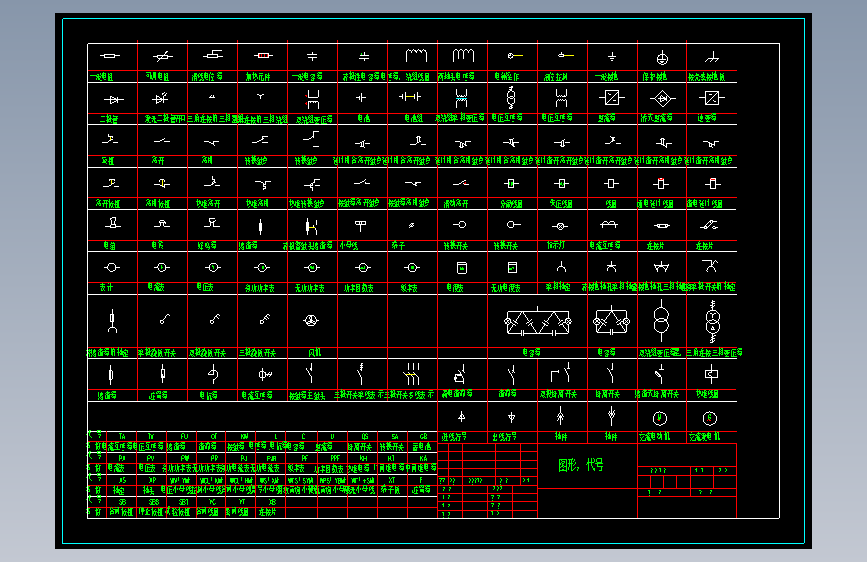Select the ammeter circle symbol (电流表)

(162, 268)
